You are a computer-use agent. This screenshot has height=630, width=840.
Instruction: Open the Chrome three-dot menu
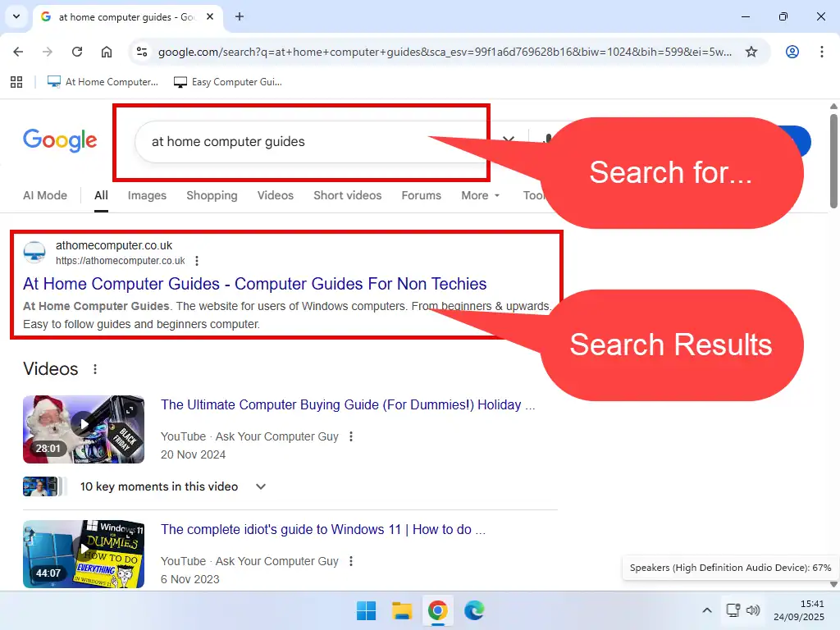click(821, 52)
